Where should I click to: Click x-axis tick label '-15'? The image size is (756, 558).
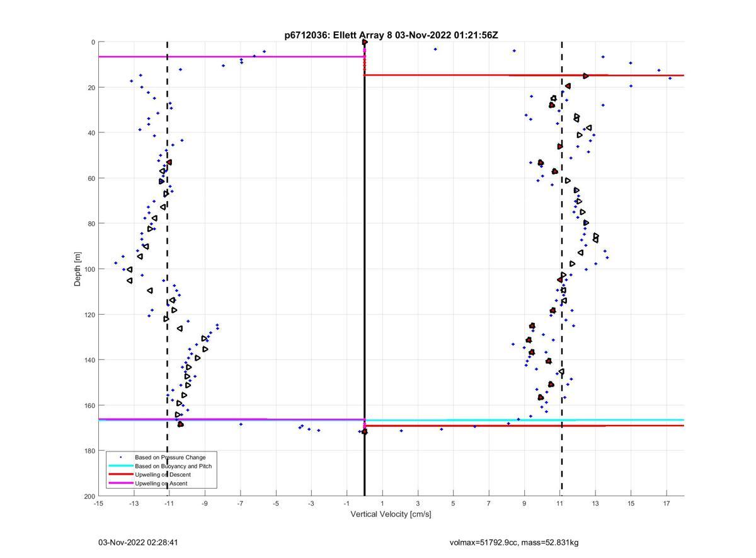pos(98,503)
